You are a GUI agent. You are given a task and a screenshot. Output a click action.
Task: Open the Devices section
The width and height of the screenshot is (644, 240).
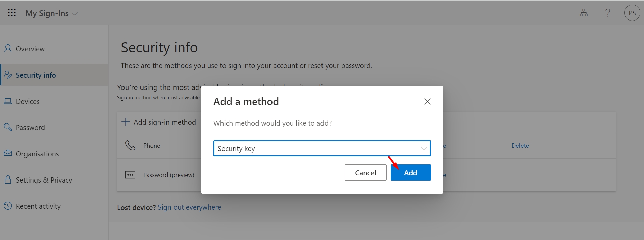point(28,102)
